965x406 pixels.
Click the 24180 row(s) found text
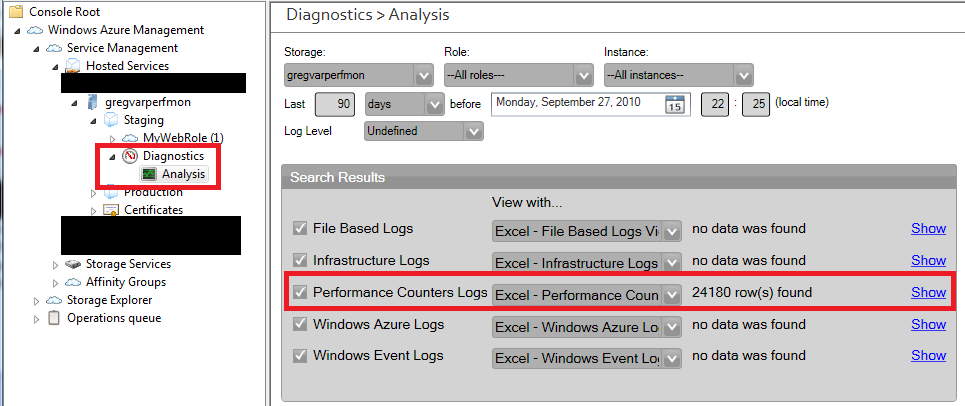pos(752,292)
